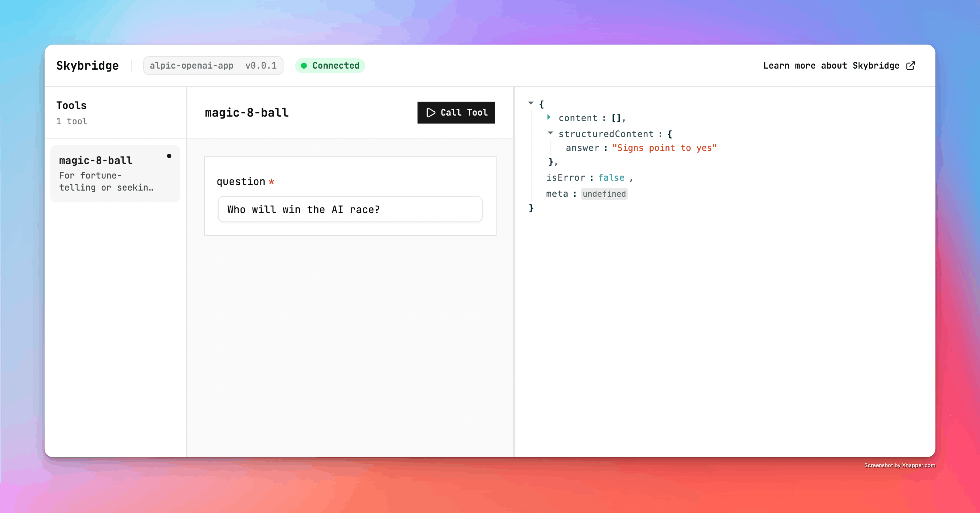Expand the content array entry

[549, 118]
